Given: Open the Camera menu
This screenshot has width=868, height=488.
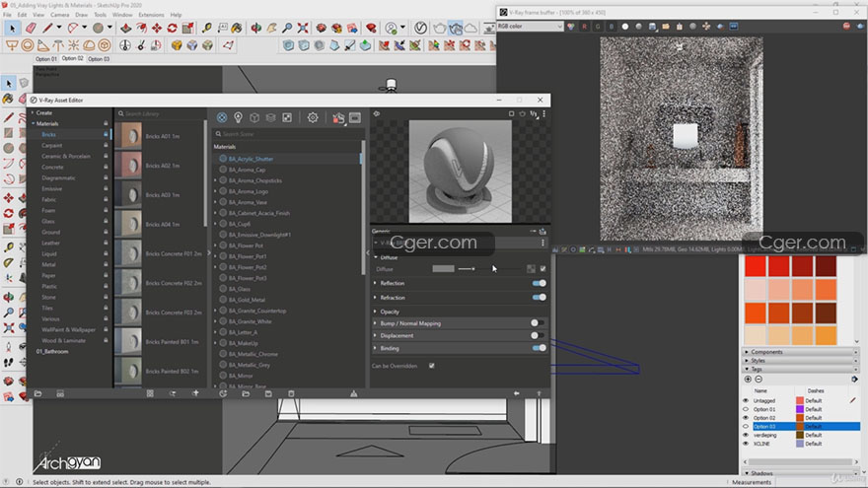Looking at the screenshot, I should click(60, 15).
